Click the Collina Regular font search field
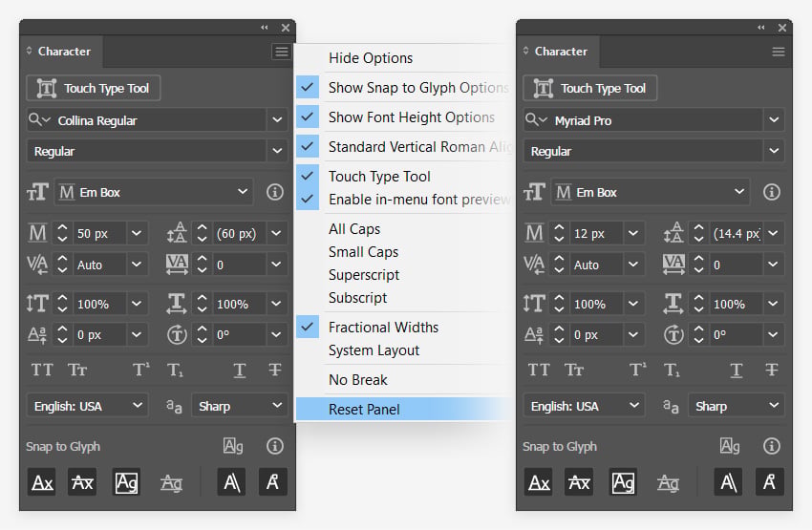This screenshot has height=530, width=812. pos(146,120)
